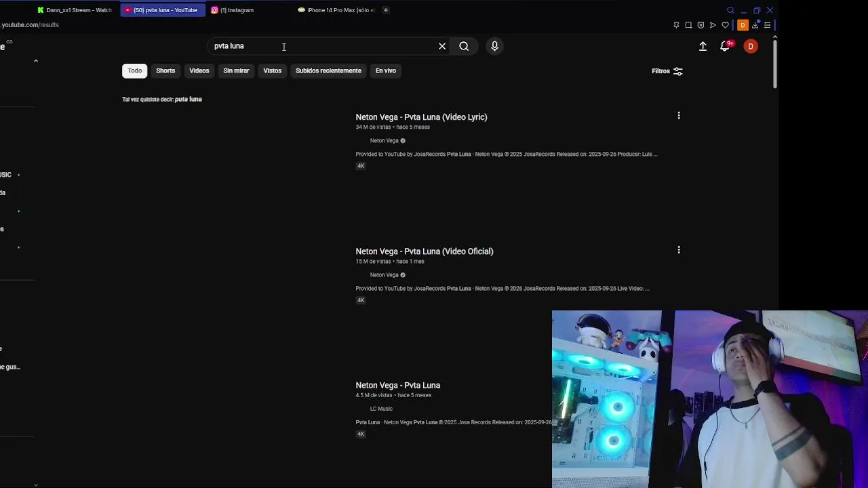
Task: Click the heart bookmark icon in browser toolbar
Action: (x=725, y=25)
